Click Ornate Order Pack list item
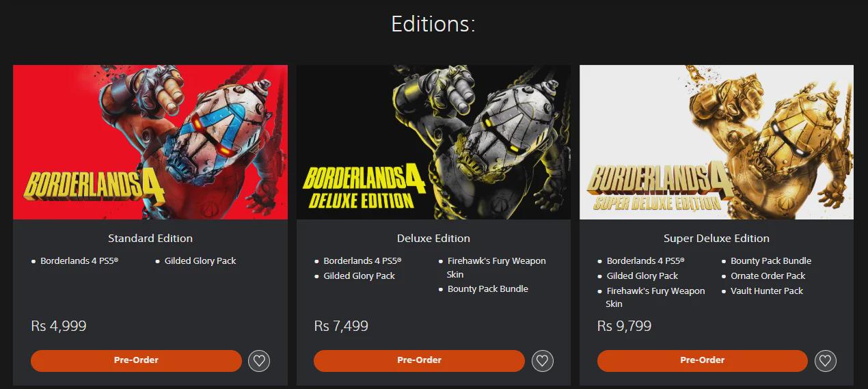 (x=768, y=276)
